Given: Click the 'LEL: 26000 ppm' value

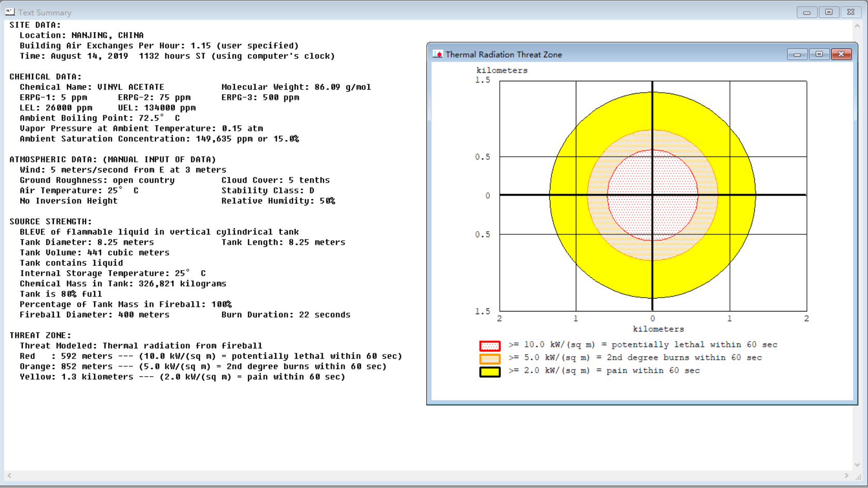Looking at the screenshot, I should (x=56, y=108).
